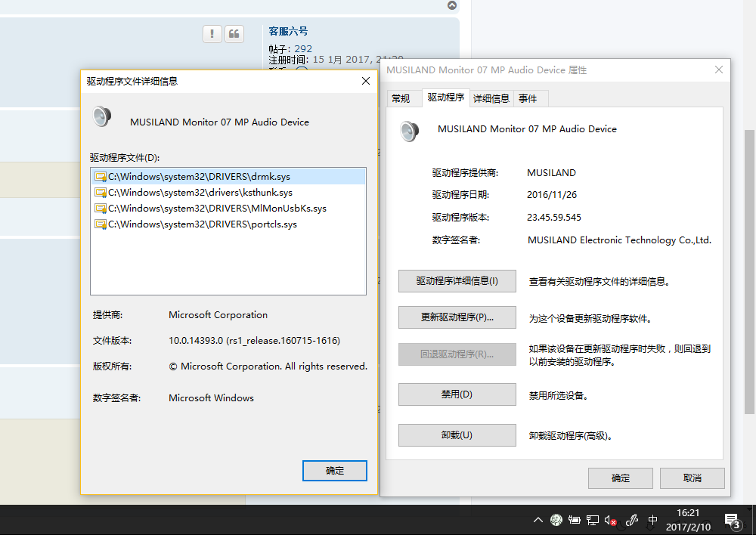Click the portcls.sys driver file icon
The image size is (756, 535).
click(x=101, y=224)
